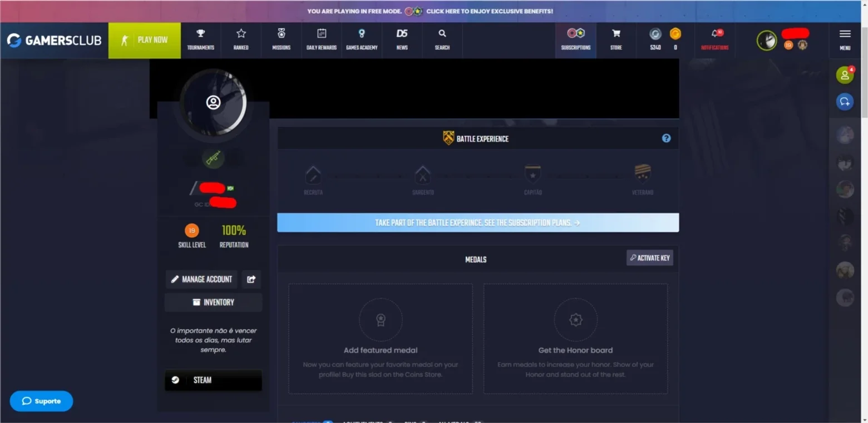This screenshot has width=868, height=423.
Task: Open Manage Account
Action: [201, 279]
